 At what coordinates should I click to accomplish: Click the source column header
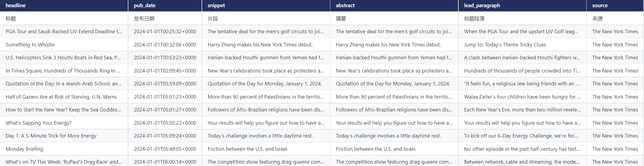coord(600,5)
